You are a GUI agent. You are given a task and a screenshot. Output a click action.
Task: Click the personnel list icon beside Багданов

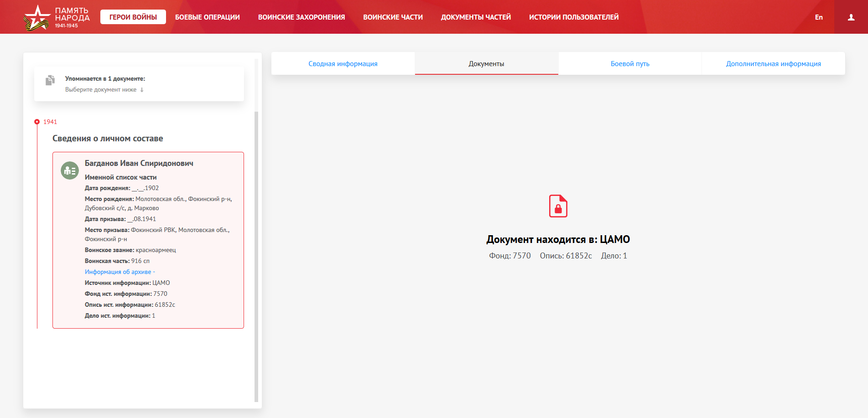pos(70,170)
